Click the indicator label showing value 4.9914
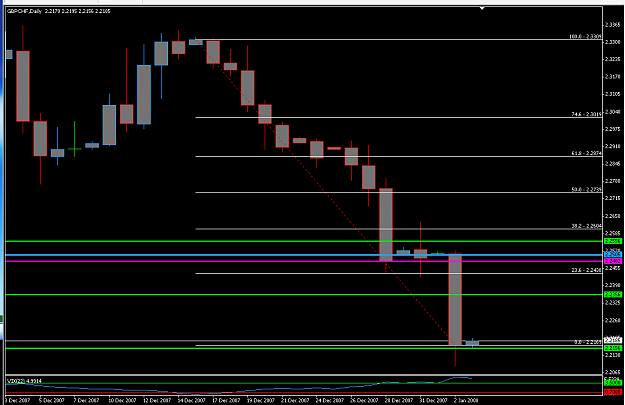This screenshot has width=625, height=405. (24, 381)
